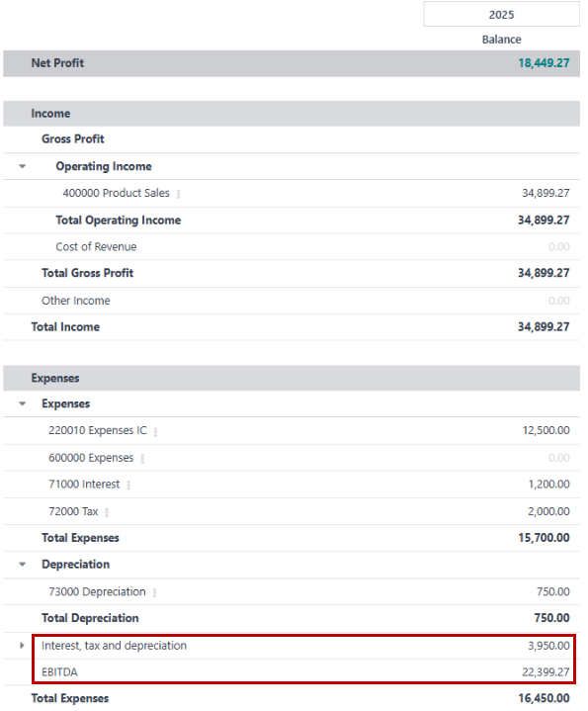Open the kebab menu beside 220010 Expenses IC
The width and height of the screenshot is (588, 711).
click(x=155, y=432)
